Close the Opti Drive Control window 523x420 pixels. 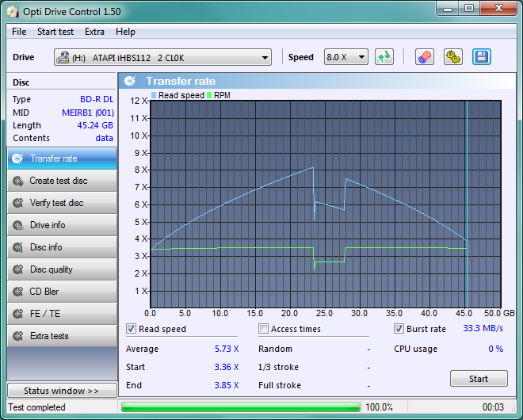pyautogui.click(x=498, y=9)
